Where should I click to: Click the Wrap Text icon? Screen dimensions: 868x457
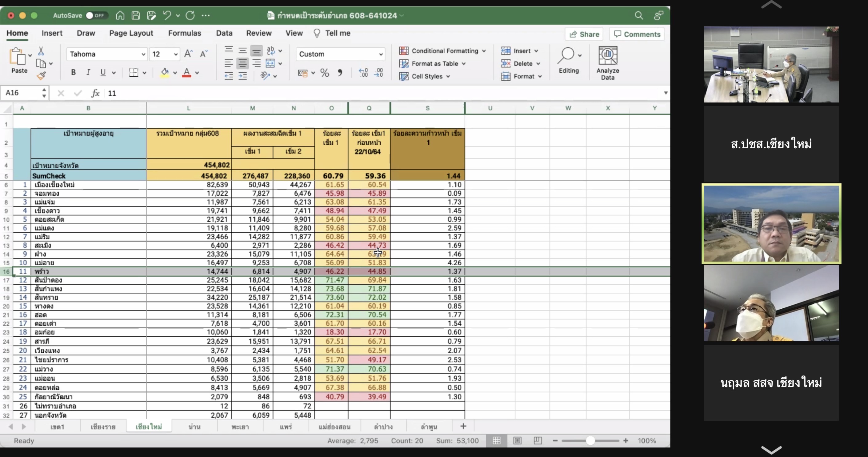(270, 50)
